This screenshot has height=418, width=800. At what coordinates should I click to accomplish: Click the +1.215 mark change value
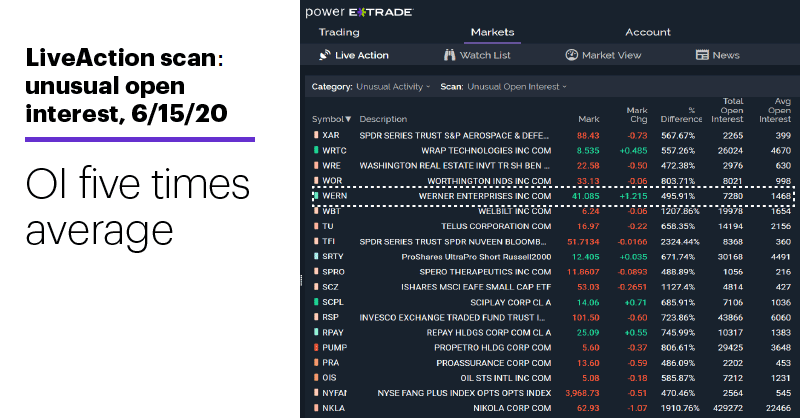click(x=633, y=196)
